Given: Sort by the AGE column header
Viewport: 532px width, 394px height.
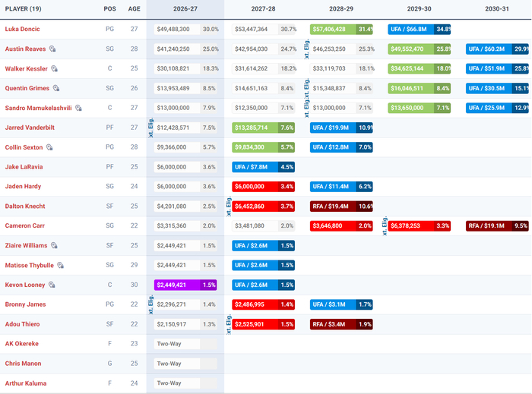Looking at the screenshot, I should pyautogui.click(x=134, y=9).
